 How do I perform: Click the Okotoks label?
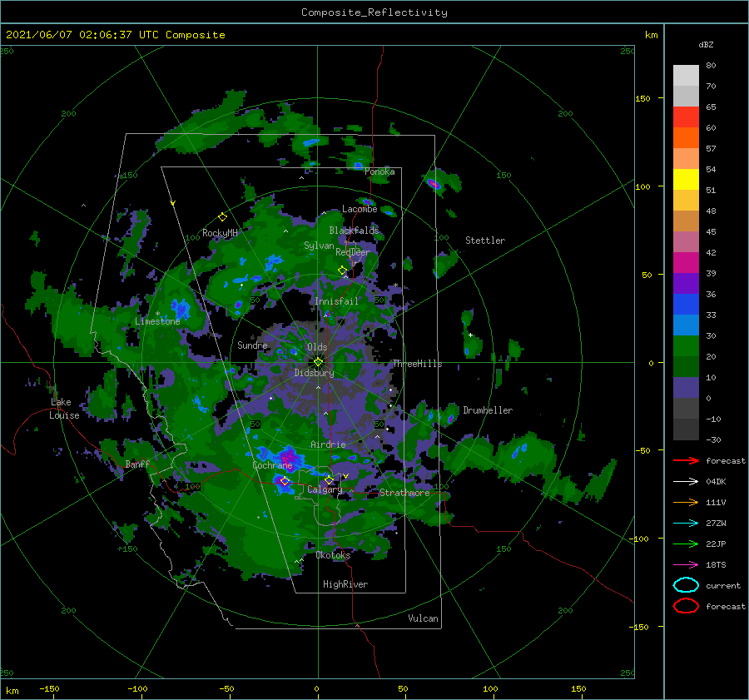click(333, 555)
